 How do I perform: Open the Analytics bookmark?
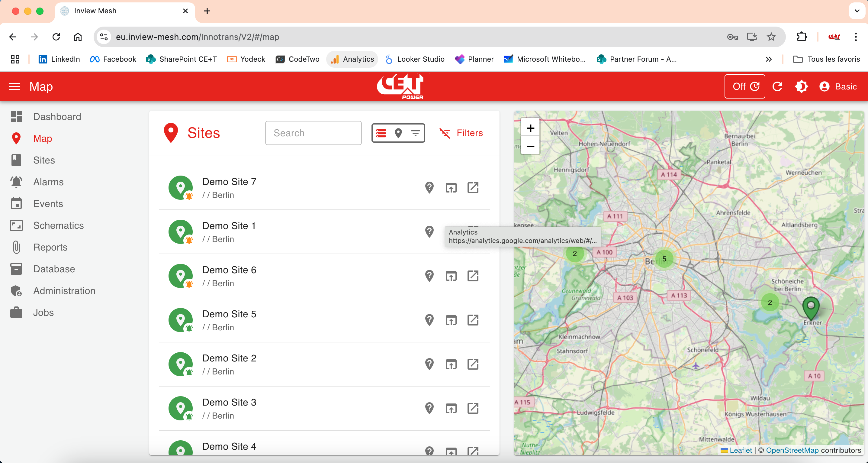(352, 59)
